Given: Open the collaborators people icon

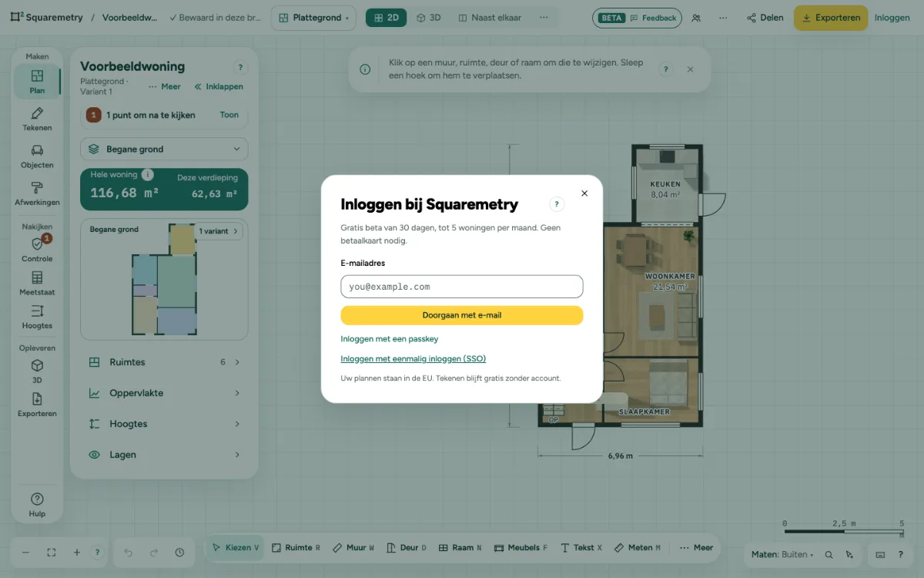Looking at the screenshot, I should (696, 18).
